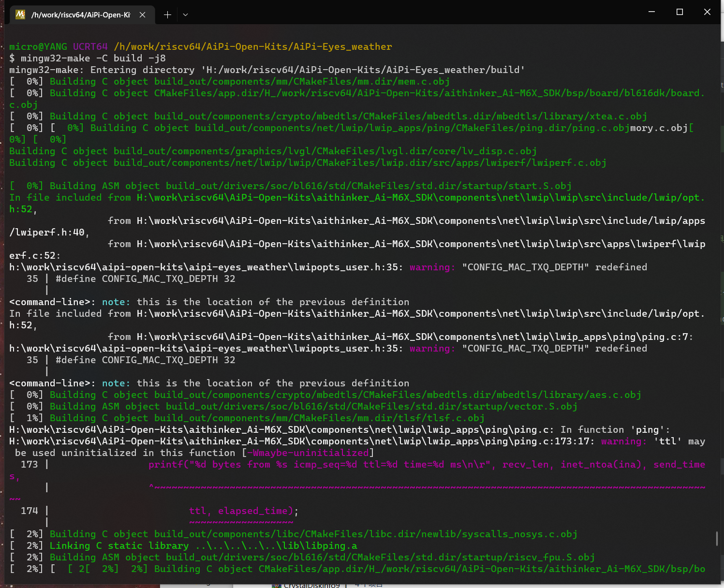The height and width of the screenshot is (588, 724).
Task: Minimize the terminal window
Action: [651, 12]
